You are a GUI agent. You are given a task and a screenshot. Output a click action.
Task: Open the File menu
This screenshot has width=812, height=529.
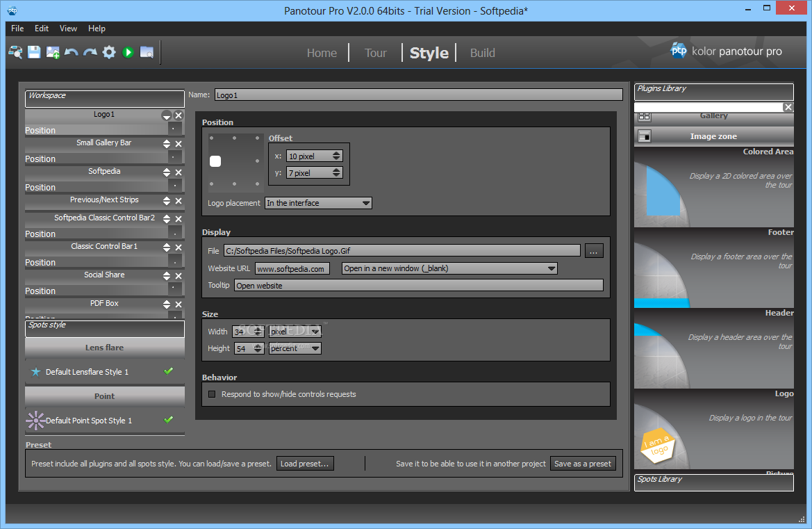tap(17, 29)
